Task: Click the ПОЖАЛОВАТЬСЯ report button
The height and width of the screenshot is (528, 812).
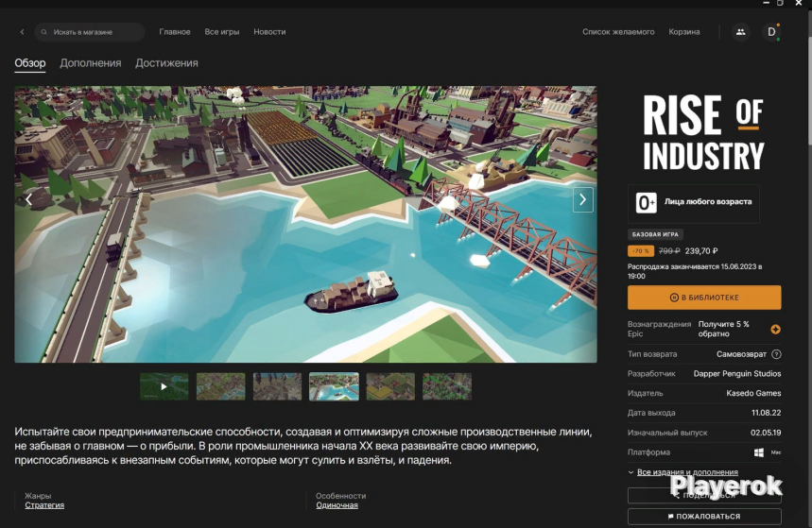Action: [x=704, y=516]
